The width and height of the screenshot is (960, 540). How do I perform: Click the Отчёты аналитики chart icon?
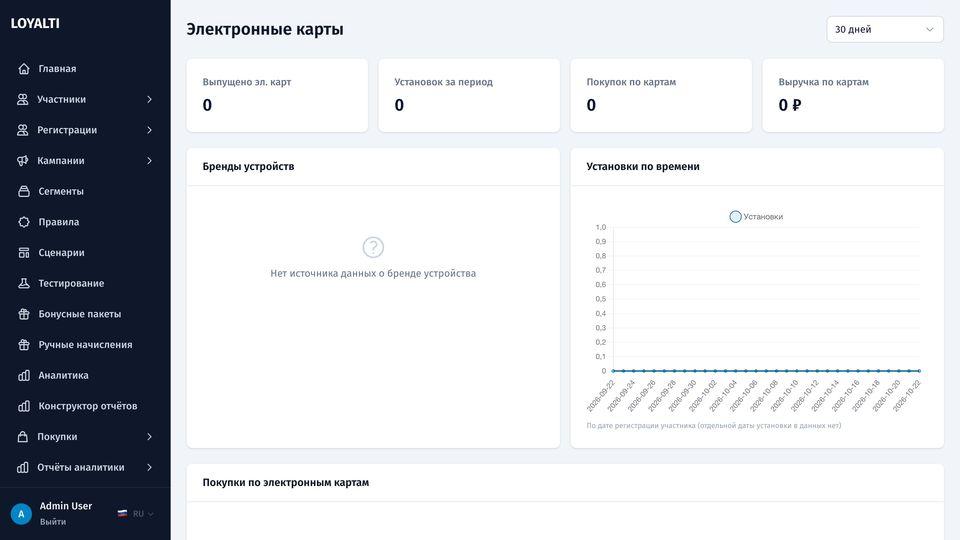[x=23, y=467]
